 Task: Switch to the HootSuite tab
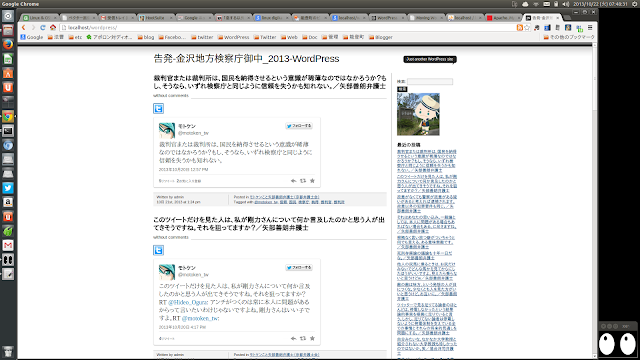tap(156, 18)
